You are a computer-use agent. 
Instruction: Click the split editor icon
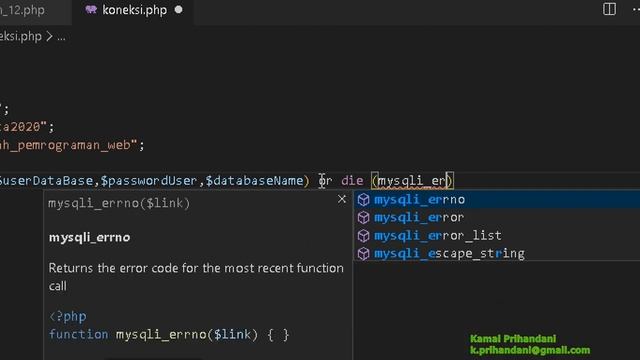[x=609, y=9]
